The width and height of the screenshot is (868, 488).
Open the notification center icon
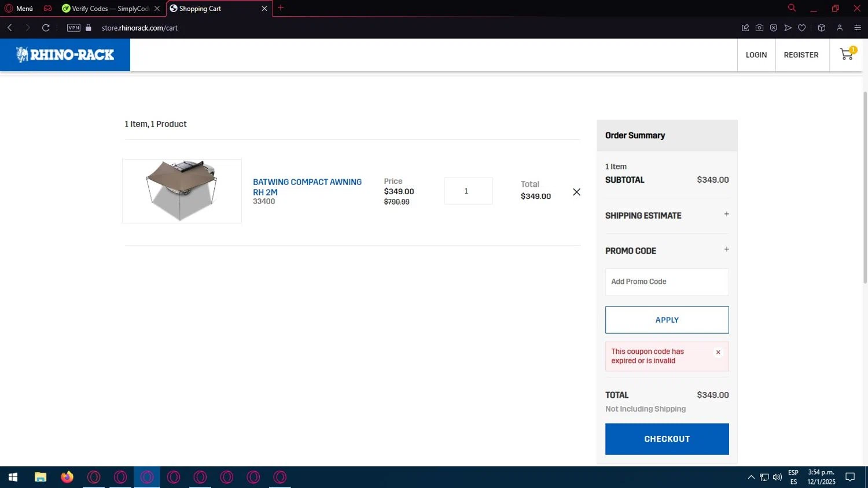click(x=850, y=477)
